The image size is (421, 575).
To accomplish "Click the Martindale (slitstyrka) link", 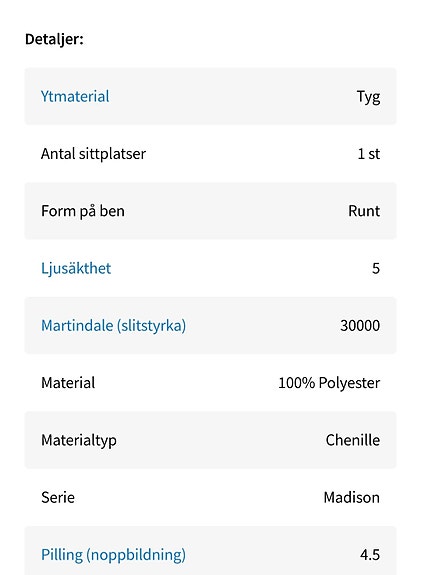I will click(x=113, y=326).
